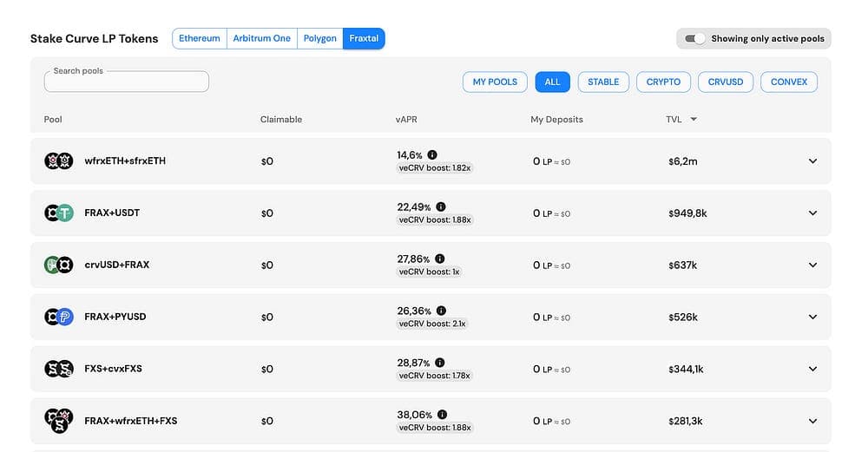Click the wfrxETH+sfrxETH pool token icons
868x452 pixels.
(59, 161)
